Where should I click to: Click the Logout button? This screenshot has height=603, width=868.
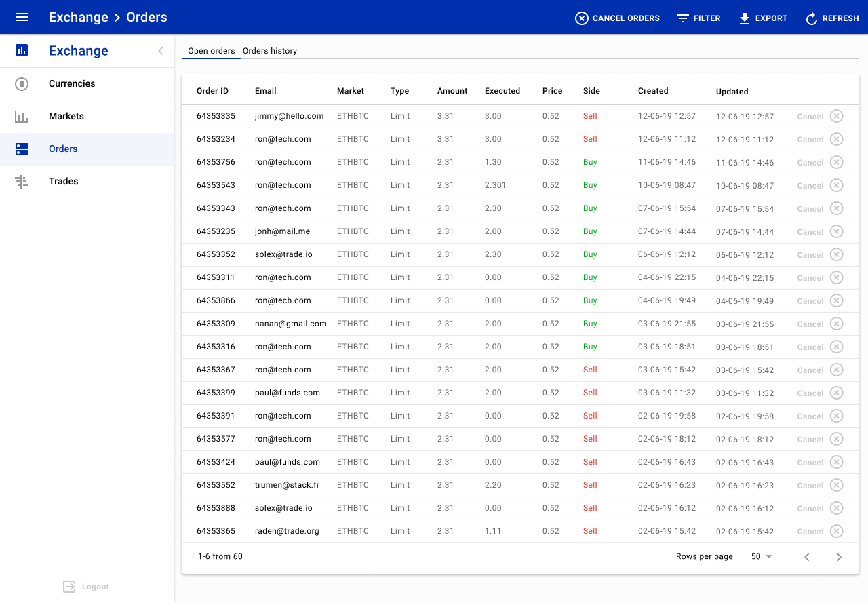[86, 587]
